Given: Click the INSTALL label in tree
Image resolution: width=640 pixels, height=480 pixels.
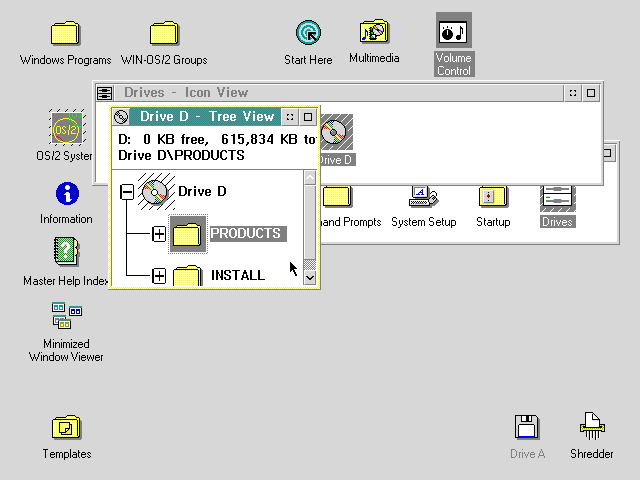Looking at the screenshot, I should click(x=238, y=276).
